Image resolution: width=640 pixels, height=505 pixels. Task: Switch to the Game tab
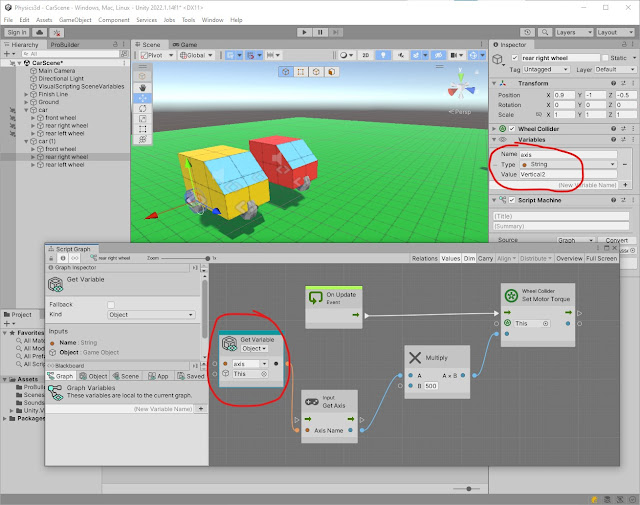point(185,44)
